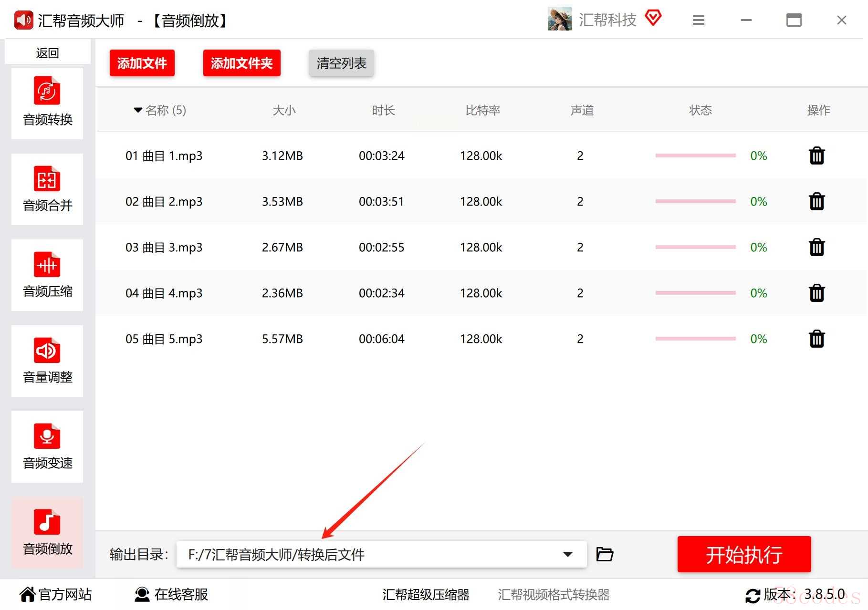Sort list by 名称 column arrow
Screen dimensions: 868x610
tap(138, 110)
